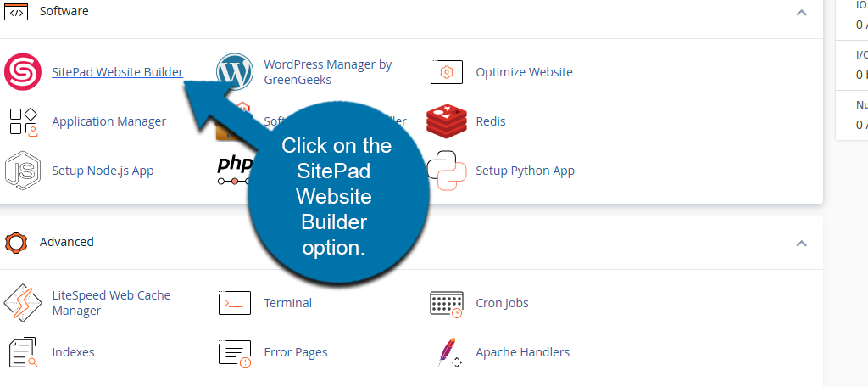Click the Apache Handlers icon
Image resolution: width=868 pixels, height=387 pixels.
click(447, 352)
